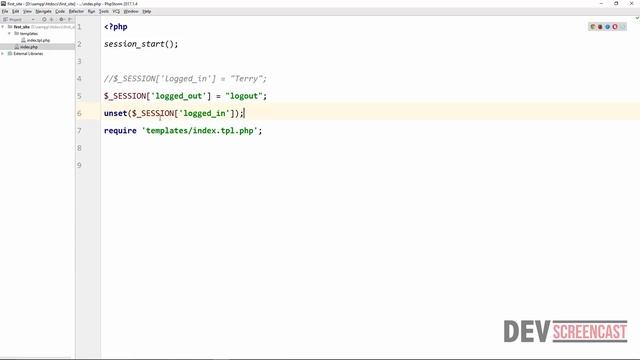Open the Help menu
Image resolution: width=640 pixels, height=360 pixels.
(147, 11)
